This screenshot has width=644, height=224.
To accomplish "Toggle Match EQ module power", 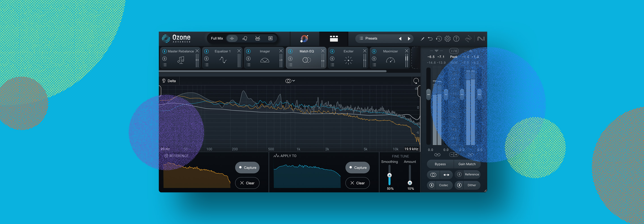I will (290, 51).
